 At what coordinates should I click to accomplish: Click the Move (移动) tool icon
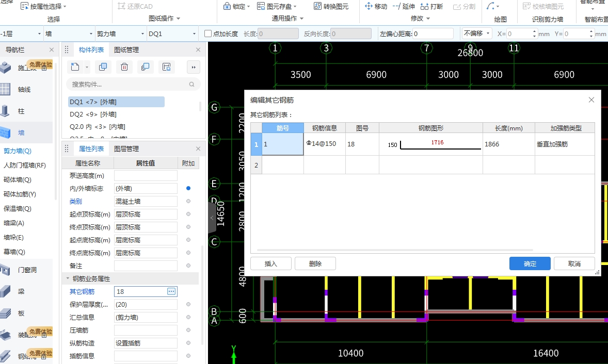coord(369,6)
